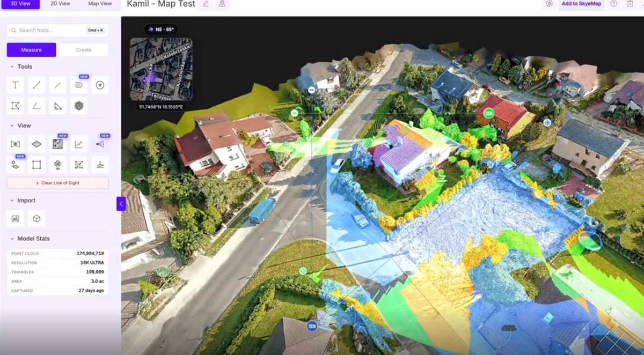Select the angle measurement tool
The height and width of the screenshot is (355, 644).
[36, 106]
